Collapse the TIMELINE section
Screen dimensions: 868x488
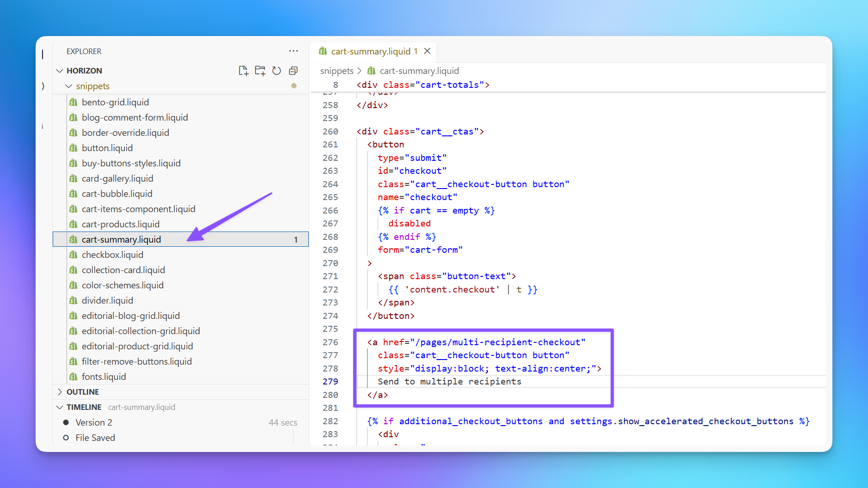60,407
